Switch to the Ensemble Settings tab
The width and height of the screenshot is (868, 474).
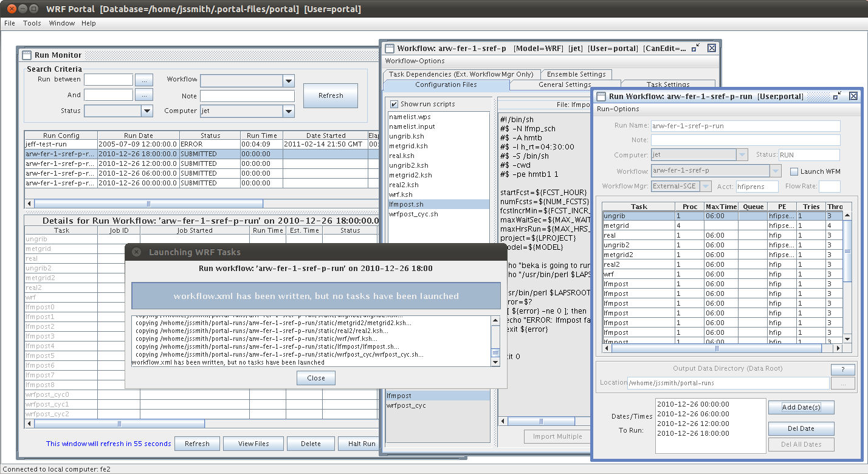click(576, 74)
